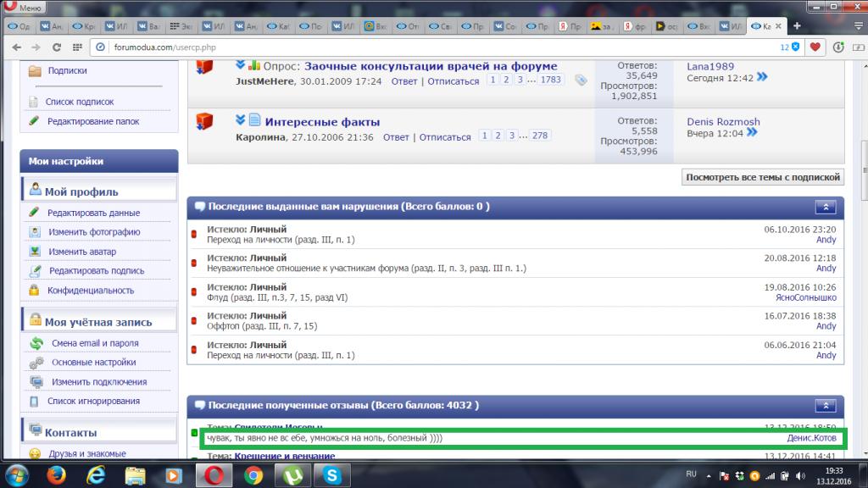Viewport: 868px width, 488px height.
Task: Open Смена email и пароля
Action: (95, 343)
